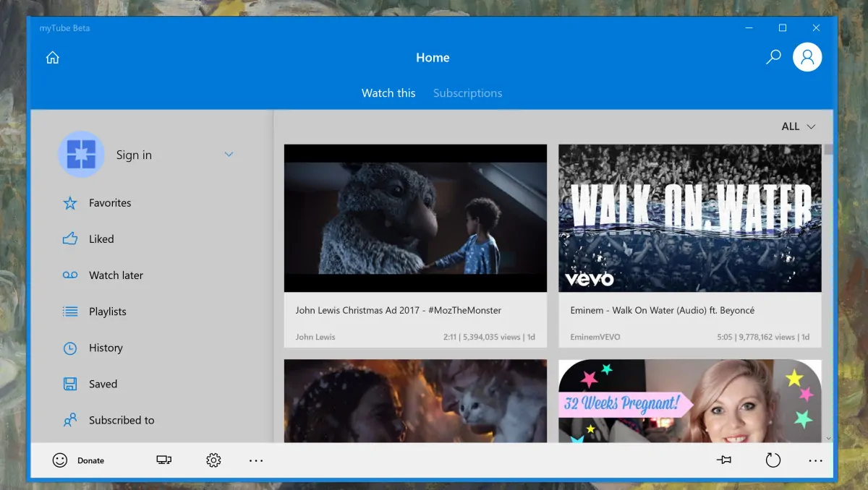The width and height of the screenshot is (868, 490).
Task: Open Playlists list icon
Action: pyautogui.click(x=70, y=311)
